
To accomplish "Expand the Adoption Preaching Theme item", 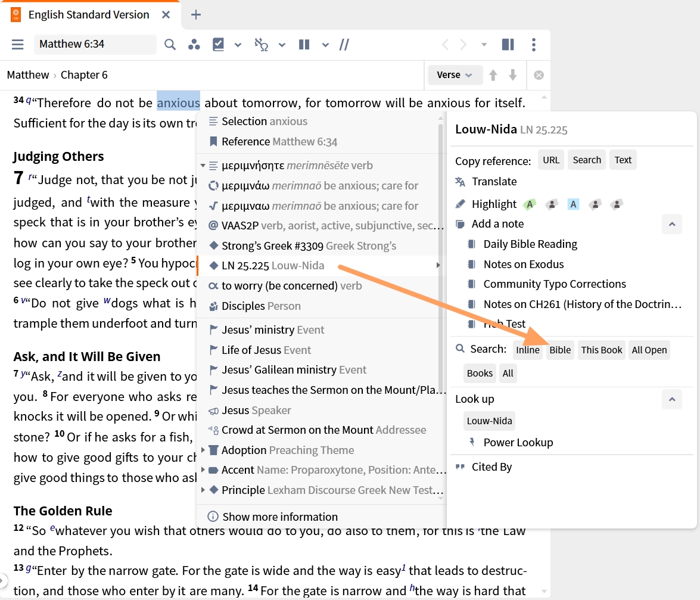I will pyautogui.click(x=203, y=450).
